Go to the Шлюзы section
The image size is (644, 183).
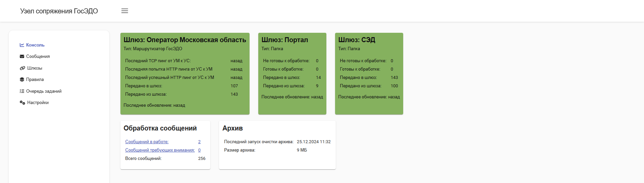[x=35, y=68]
